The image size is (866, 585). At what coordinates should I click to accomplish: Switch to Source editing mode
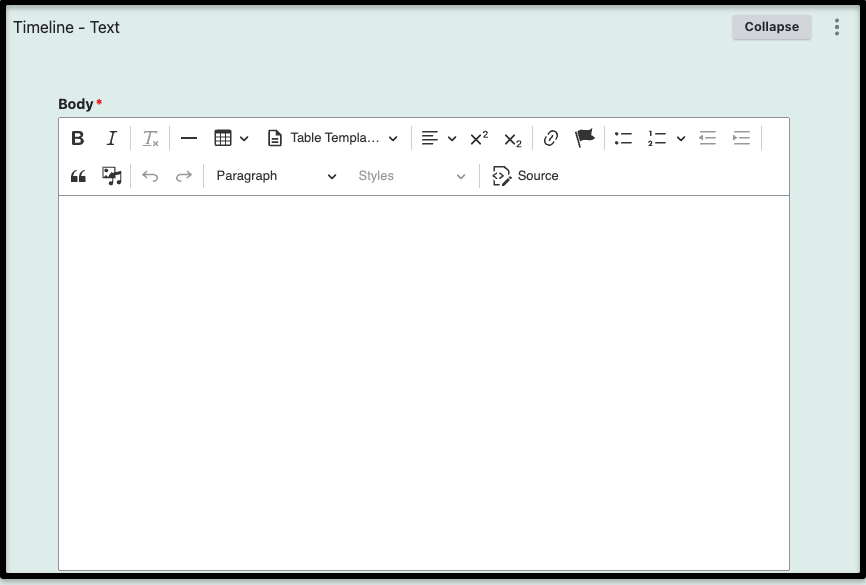pyautogui.click(x=526, y=176)
